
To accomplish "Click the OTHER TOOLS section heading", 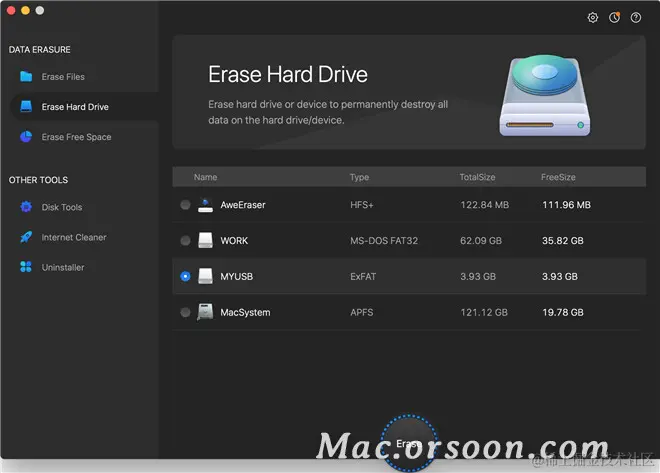I will [38, 180].
